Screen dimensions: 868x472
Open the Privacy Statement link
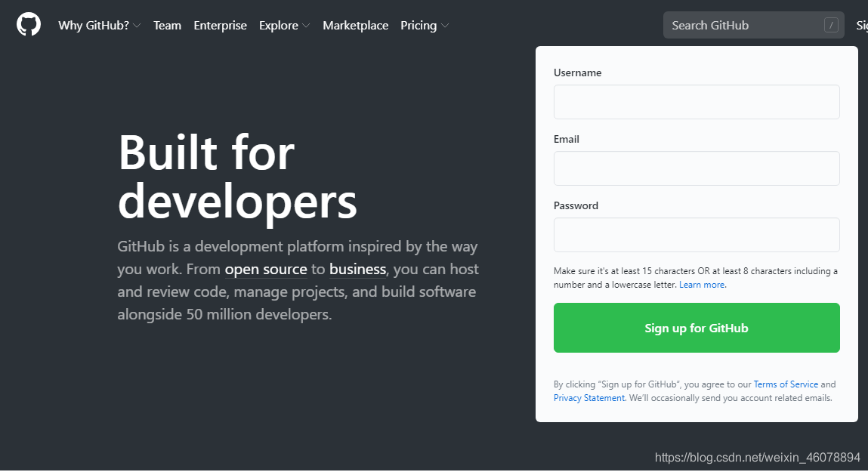click(x=589, y=398)
